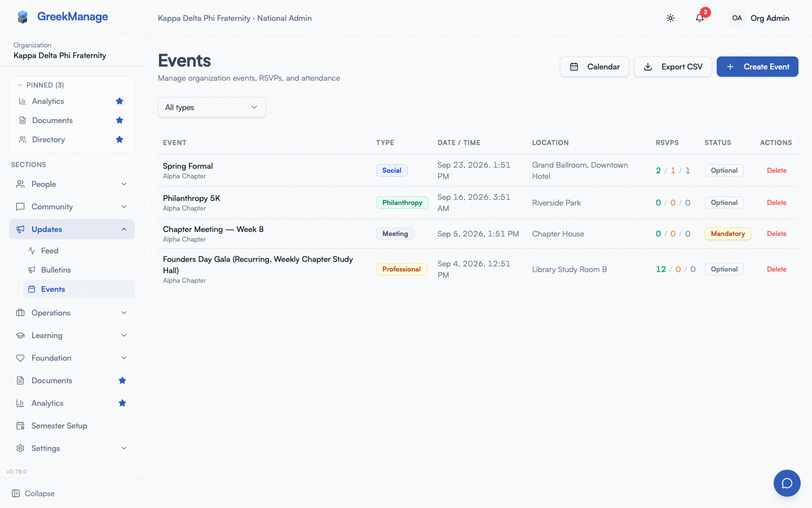Delete the Philanthropy 5K event

tap(776, 203)
